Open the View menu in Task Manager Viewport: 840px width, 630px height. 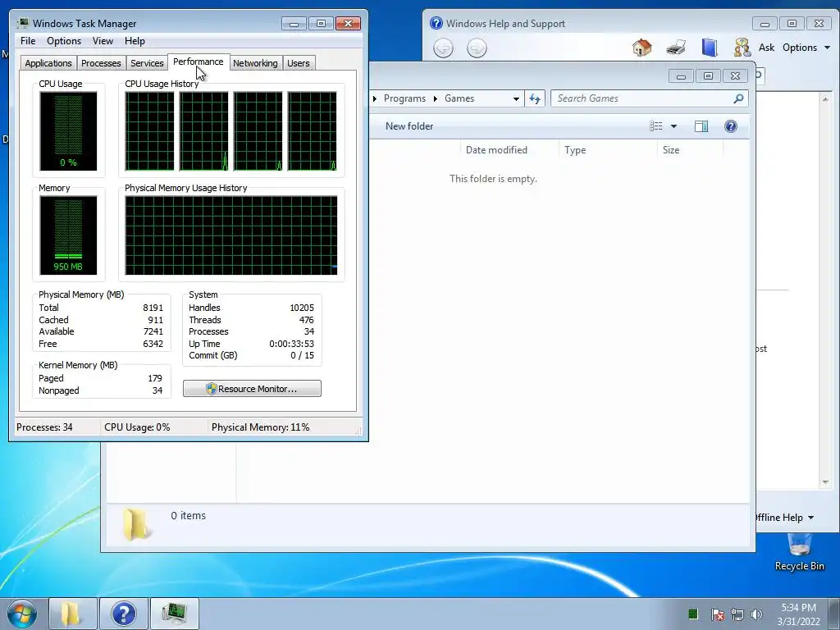pyautogui.click(x=103, y=41)
